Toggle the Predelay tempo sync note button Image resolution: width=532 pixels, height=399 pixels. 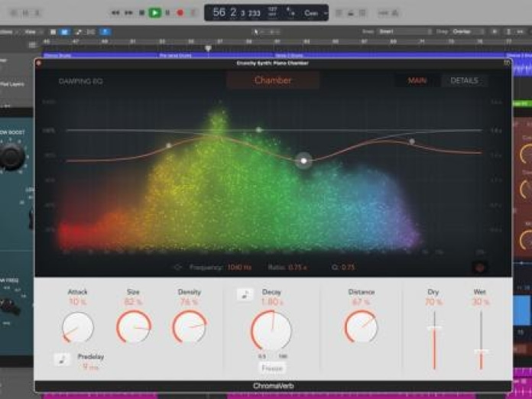click(63, 360)
